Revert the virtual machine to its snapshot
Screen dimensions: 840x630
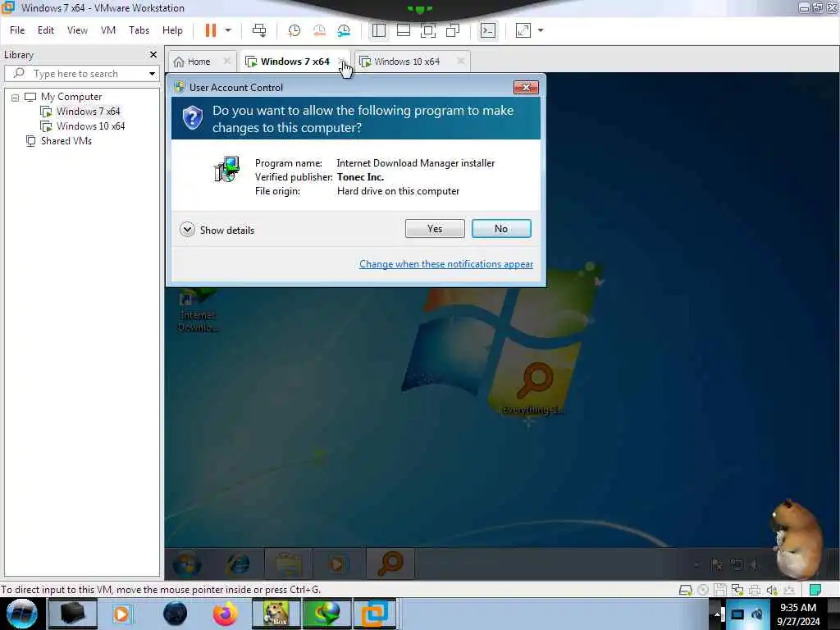(319, 30)
